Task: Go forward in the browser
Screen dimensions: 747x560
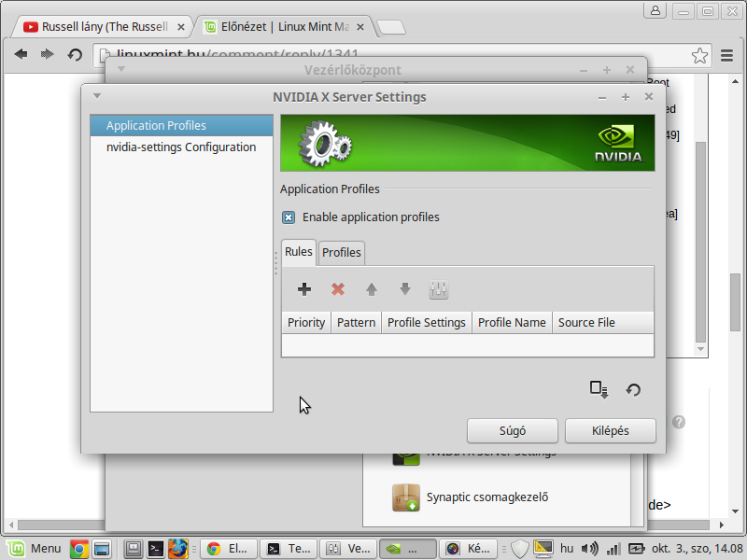Action: (48, 54)
